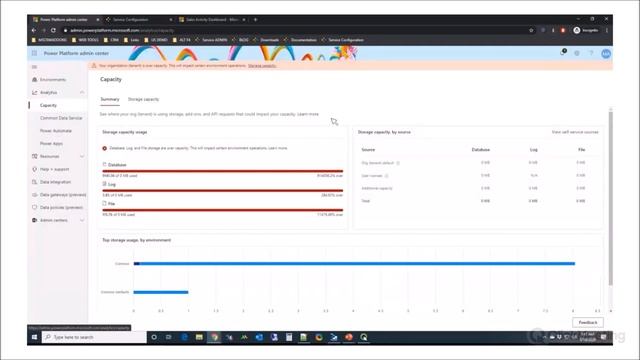Open the Edge browser from taskbar
The image size is (640, 360).
184,337
